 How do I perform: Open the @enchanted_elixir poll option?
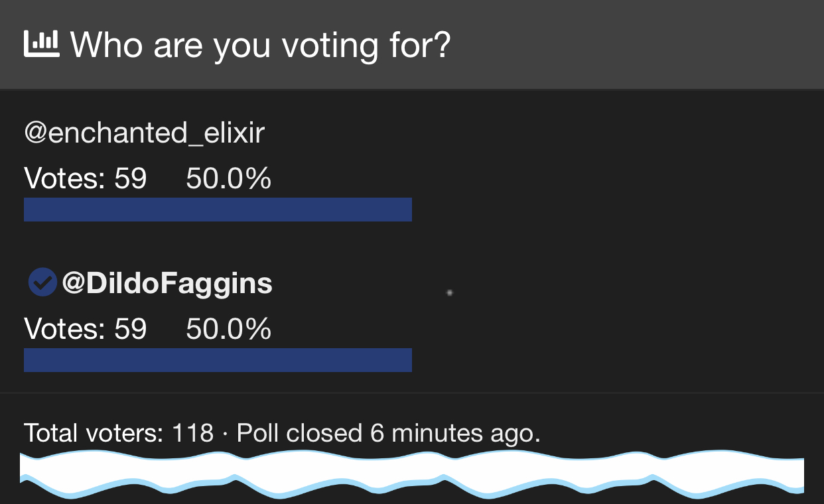[145, 133]
